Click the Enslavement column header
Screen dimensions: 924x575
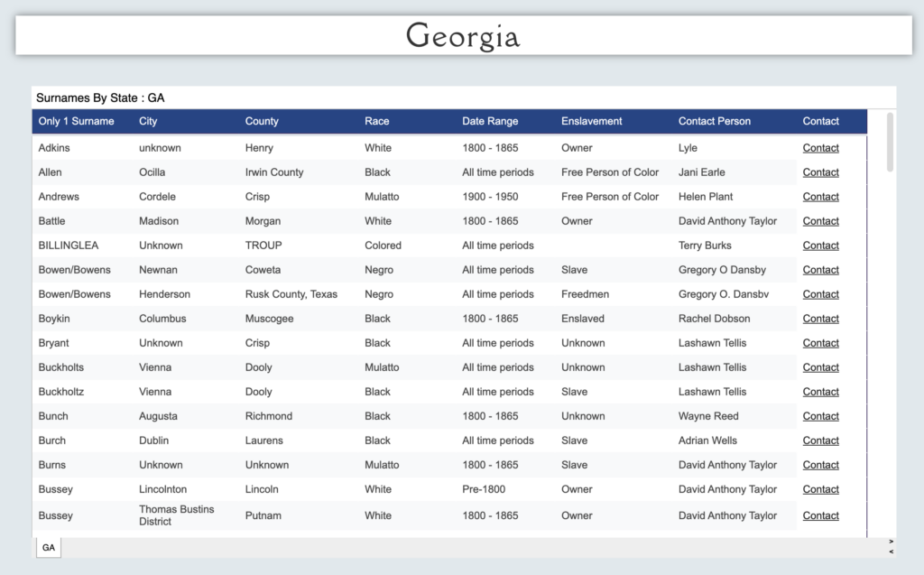coord(592,121)
